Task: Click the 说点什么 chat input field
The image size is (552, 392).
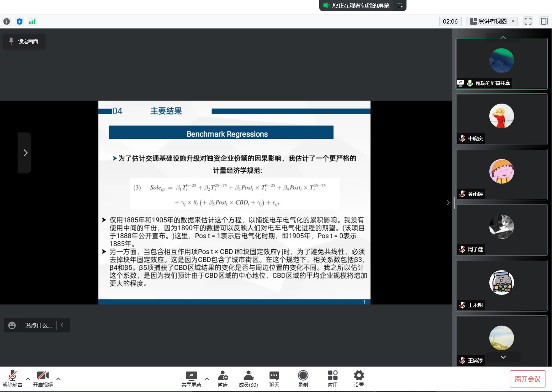Action: [x=38, y=325]
